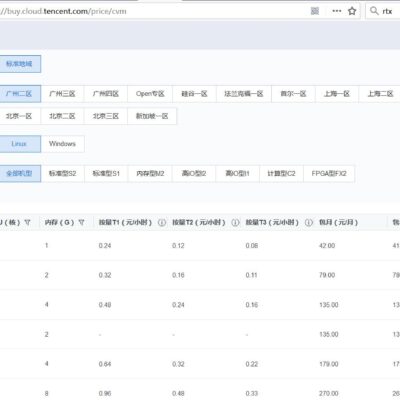Pick the 北京三区 zone
The width and height of the screenshot is (400, 400).
pos(106,116)
